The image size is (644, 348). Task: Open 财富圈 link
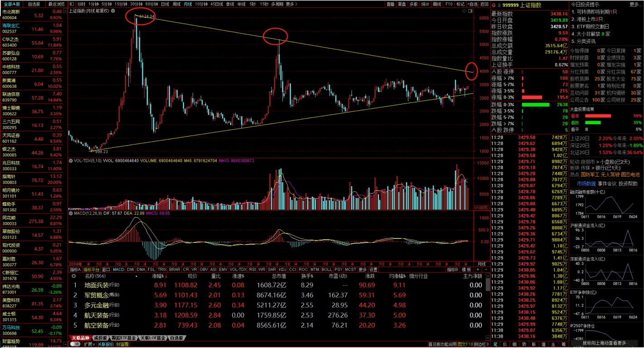122,344
